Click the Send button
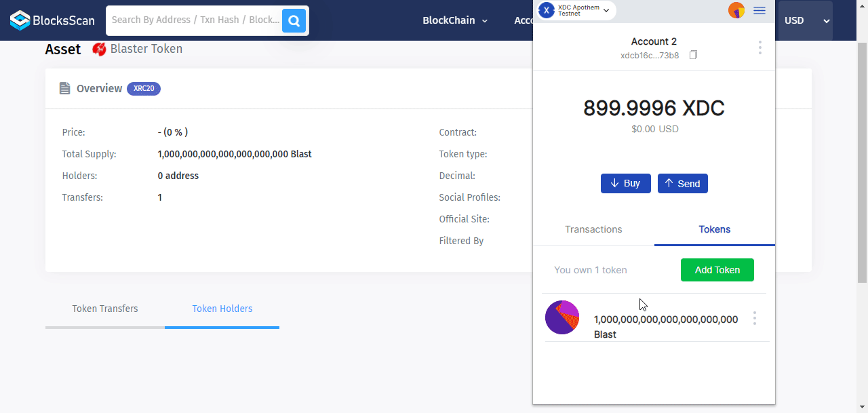 point(683,183)
